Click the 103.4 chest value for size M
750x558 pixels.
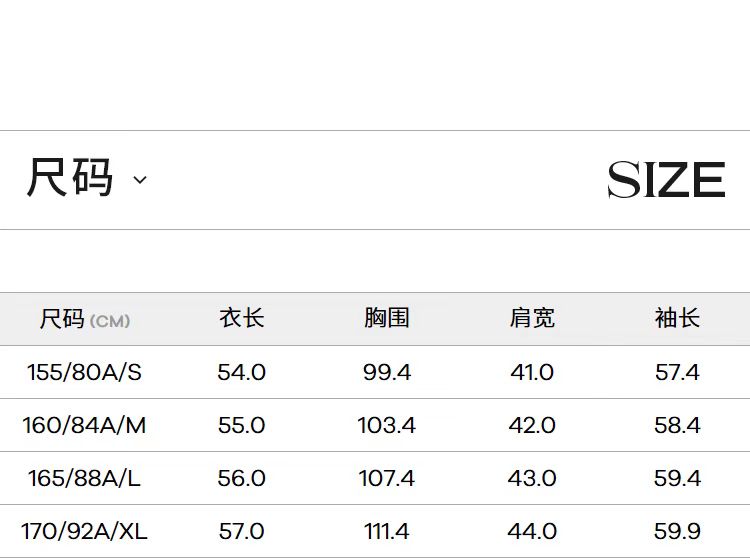[x=387, y=426]
